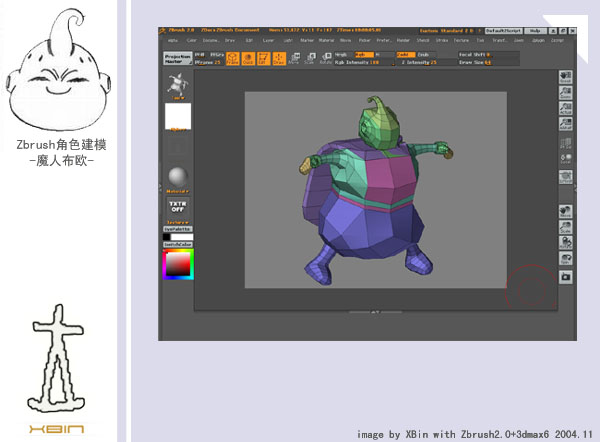Toggle the orange Zadd mode
The image size is (600, 442).
coord(406,55)
